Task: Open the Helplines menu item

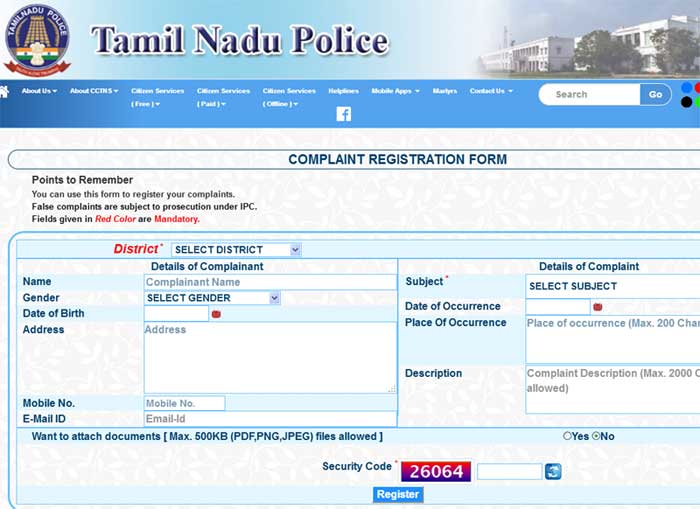Action: (343, 91)
